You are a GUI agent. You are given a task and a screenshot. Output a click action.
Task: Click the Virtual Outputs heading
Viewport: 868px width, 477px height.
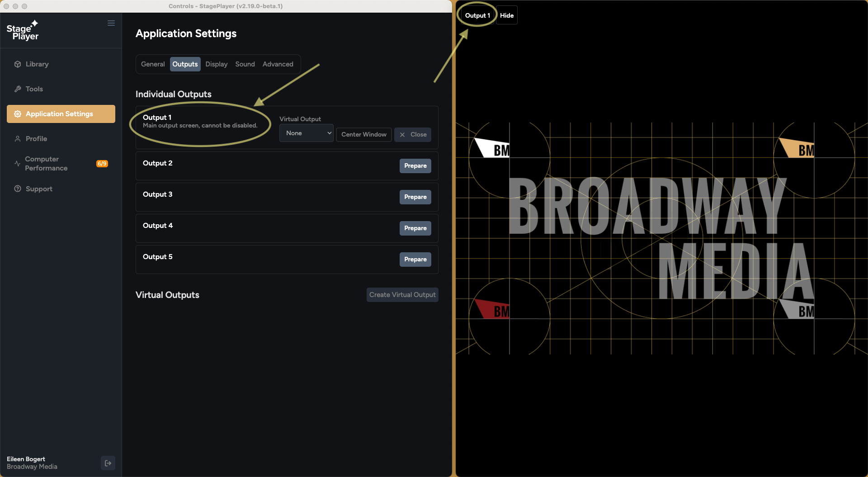(167, 295)
